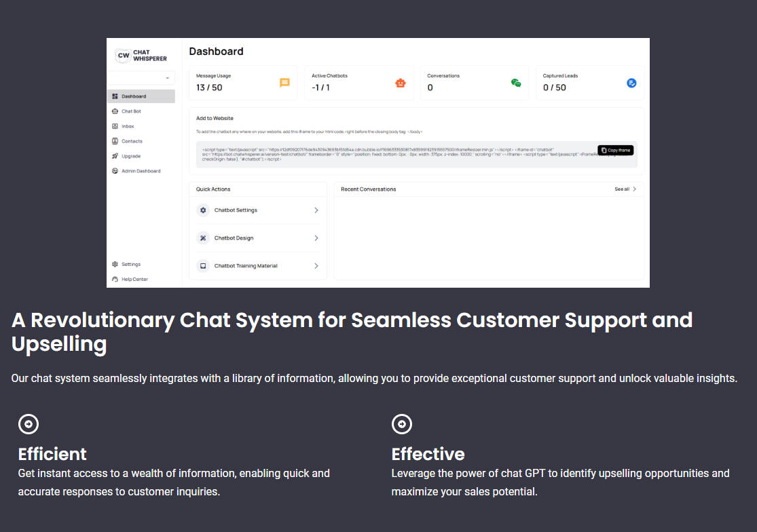
Task: Click the Copy iframe button
Action: tap(616, 151)
